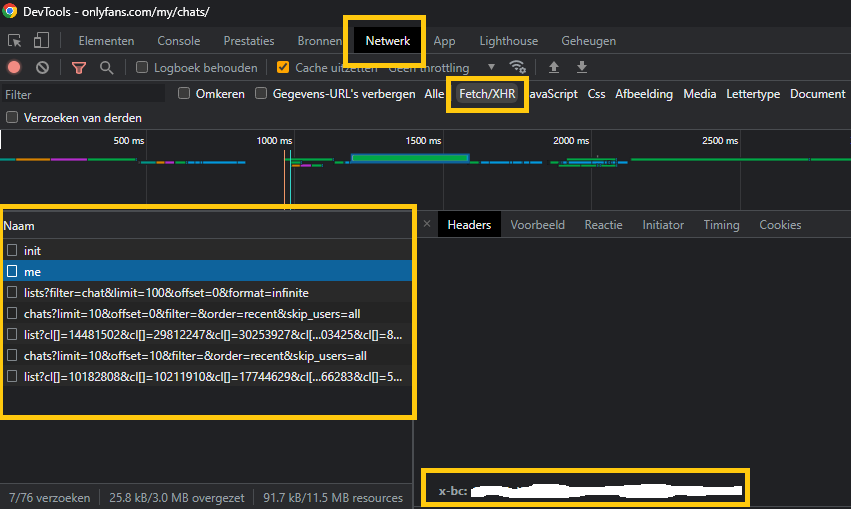Open network conditions wifi icon
Screen dimensions: 851x509
517,68
